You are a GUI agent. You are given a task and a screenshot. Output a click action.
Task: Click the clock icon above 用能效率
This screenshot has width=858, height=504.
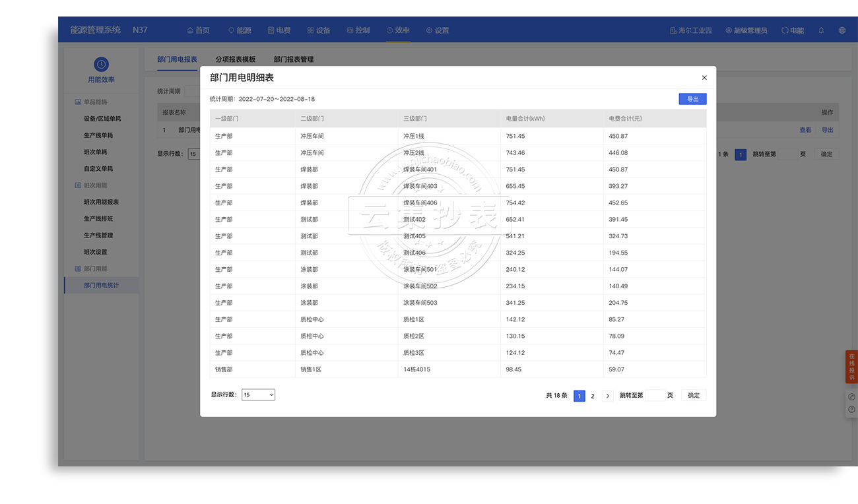coord(101,64)
